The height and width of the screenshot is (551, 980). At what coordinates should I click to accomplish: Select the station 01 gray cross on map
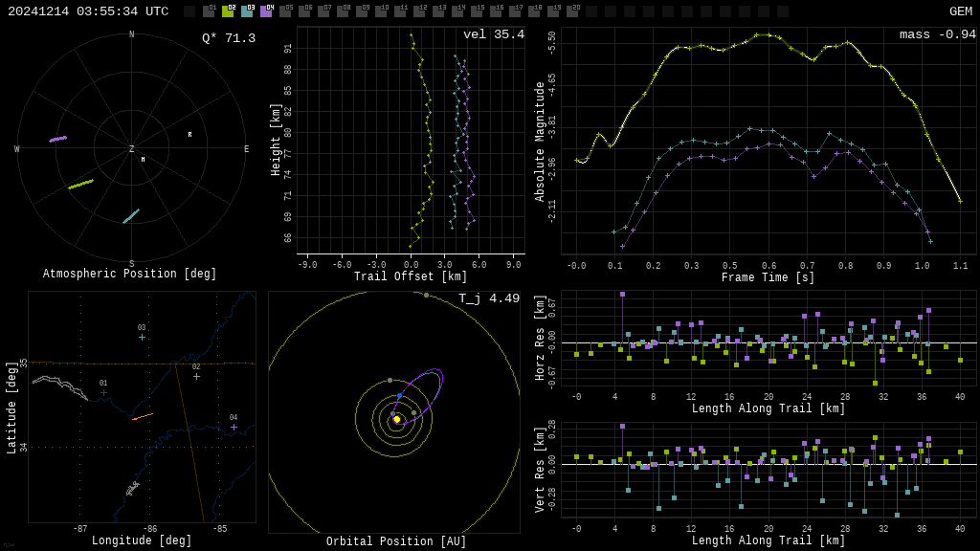tap(103, 392)
